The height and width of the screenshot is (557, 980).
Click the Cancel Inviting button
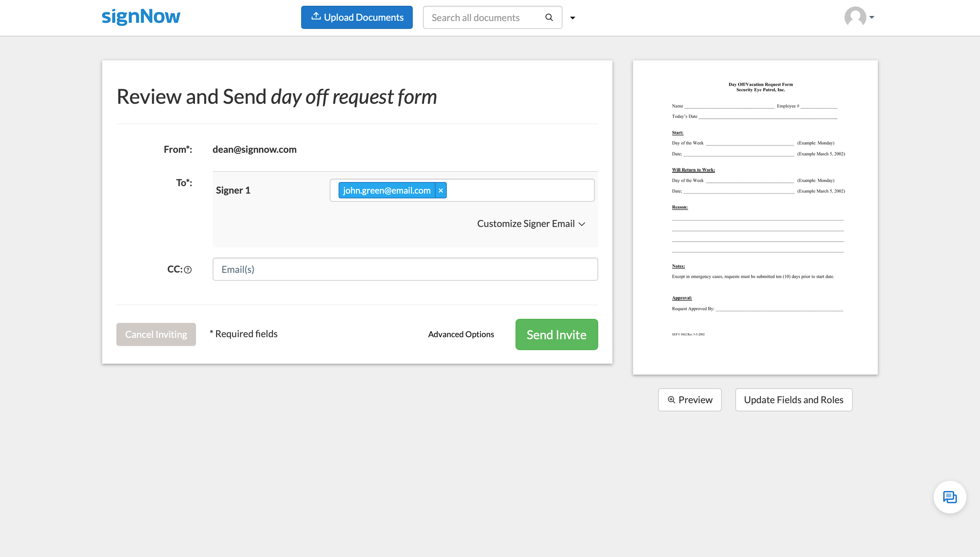tap(156, 334)
